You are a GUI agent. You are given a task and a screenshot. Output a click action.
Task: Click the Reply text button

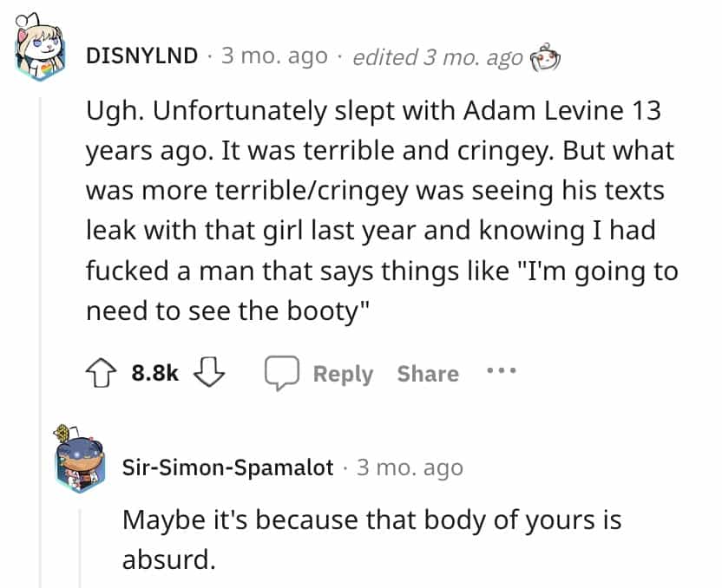tap(343, 374)
